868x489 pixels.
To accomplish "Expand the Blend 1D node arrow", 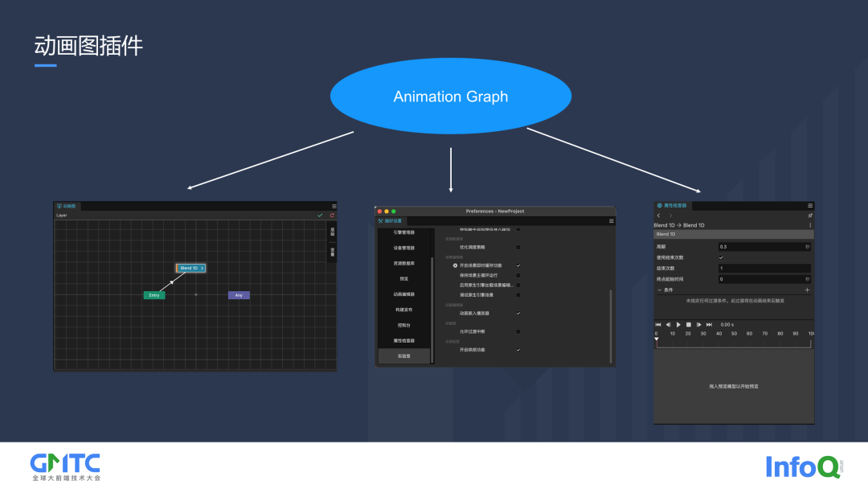I will pos(202,268).
